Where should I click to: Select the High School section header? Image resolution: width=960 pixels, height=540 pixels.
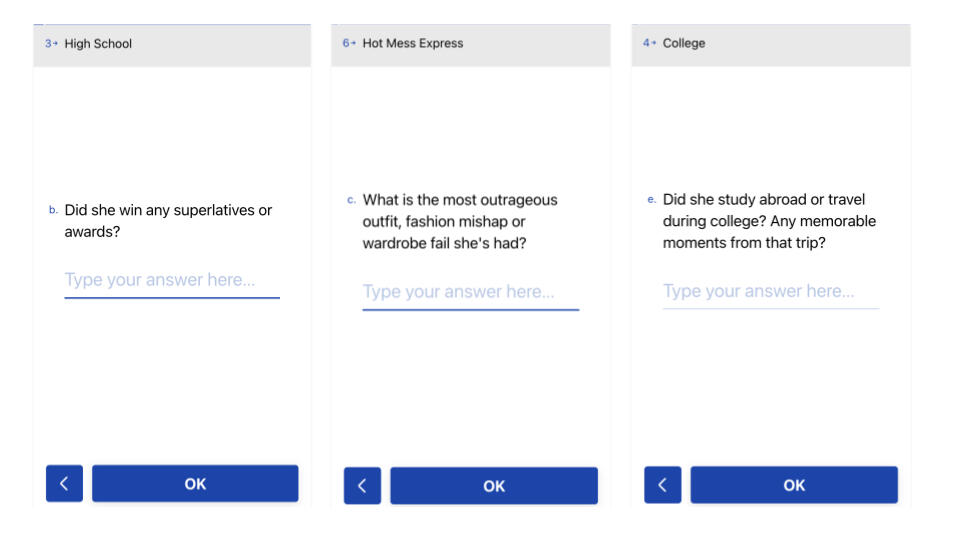coord(98,44)
